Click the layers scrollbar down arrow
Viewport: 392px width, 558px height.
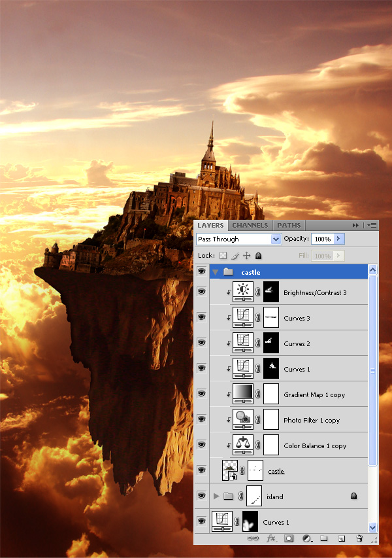[372, 527]
